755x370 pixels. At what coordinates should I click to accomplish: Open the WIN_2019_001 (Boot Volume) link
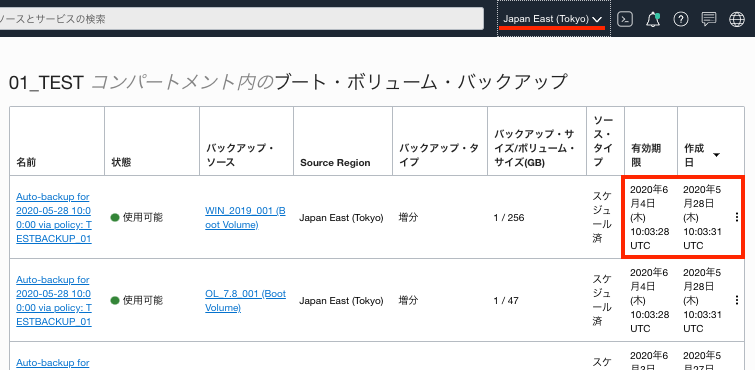pos(245,218)
